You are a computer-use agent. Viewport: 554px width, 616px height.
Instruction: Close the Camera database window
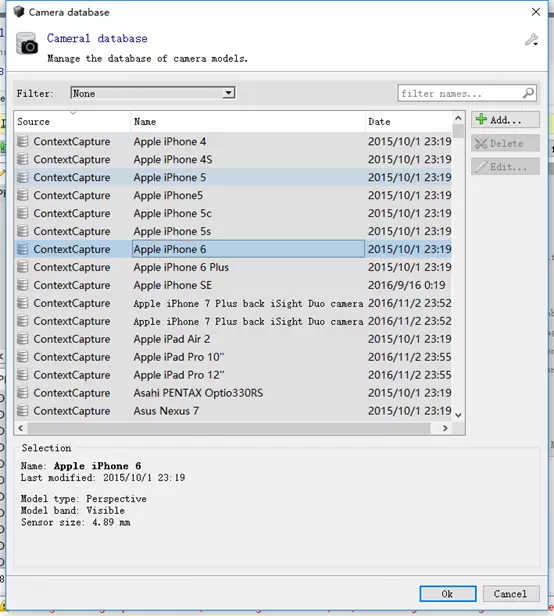(x=536, y=12)
